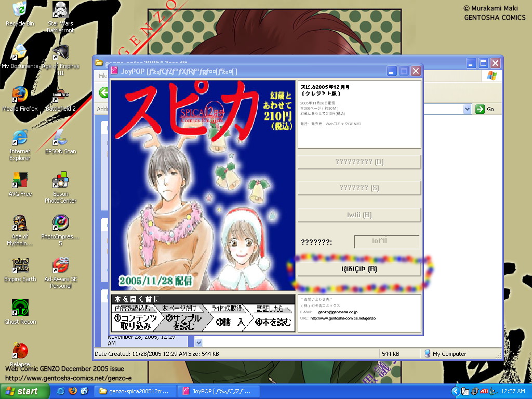Click the ATI icon in the system tray

[484, 391]
